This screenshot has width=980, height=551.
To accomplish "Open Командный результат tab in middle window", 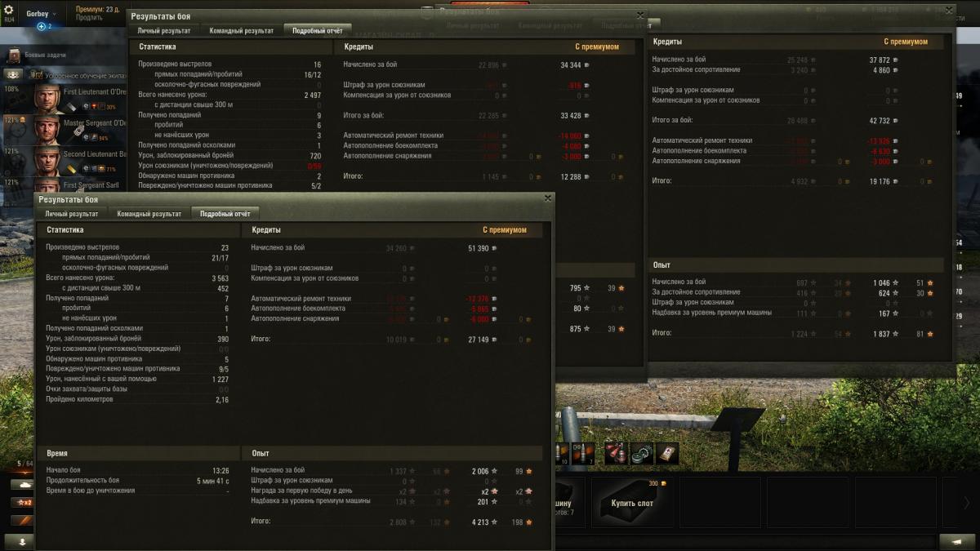I will tap(241, 30).
